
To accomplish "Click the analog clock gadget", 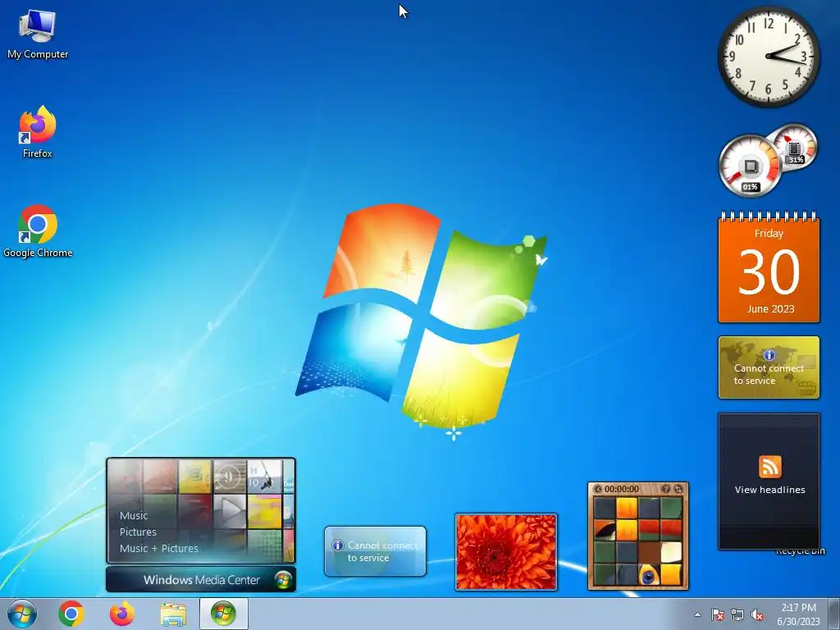I will (768, 56).
